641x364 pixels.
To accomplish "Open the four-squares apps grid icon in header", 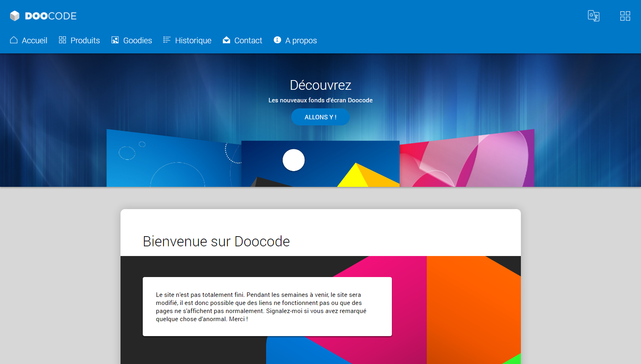I will click(x=625, y=16).
